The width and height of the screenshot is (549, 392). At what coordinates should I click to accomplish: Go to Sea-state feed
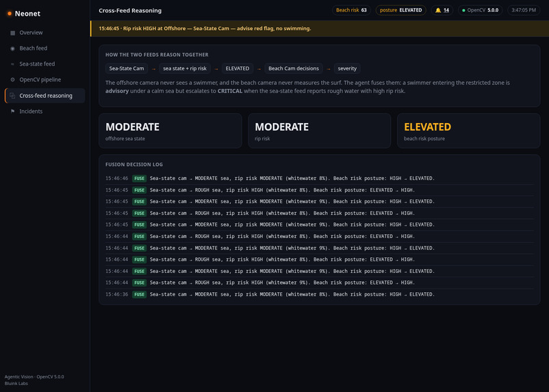(x=44, y=64)
